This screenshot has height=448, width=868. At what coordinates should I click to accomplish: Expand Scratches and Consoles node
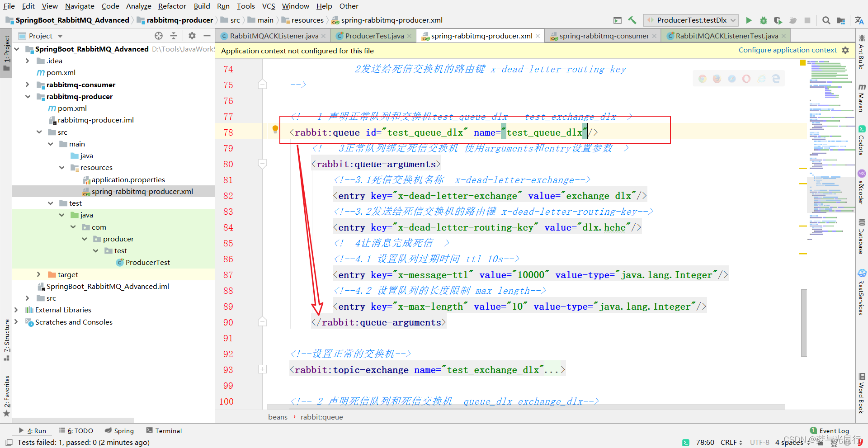point(16,322)
